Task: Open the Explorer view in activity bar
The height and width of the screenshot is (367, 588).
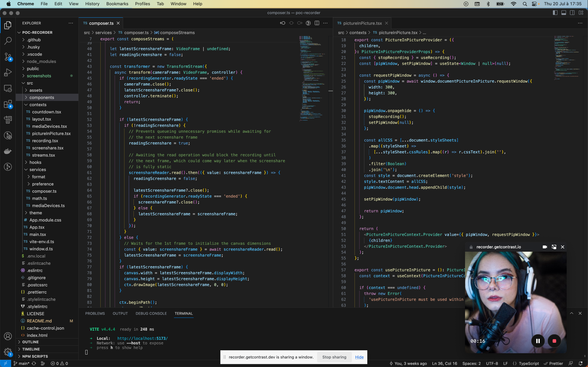Action: click(x=8, y=25)
